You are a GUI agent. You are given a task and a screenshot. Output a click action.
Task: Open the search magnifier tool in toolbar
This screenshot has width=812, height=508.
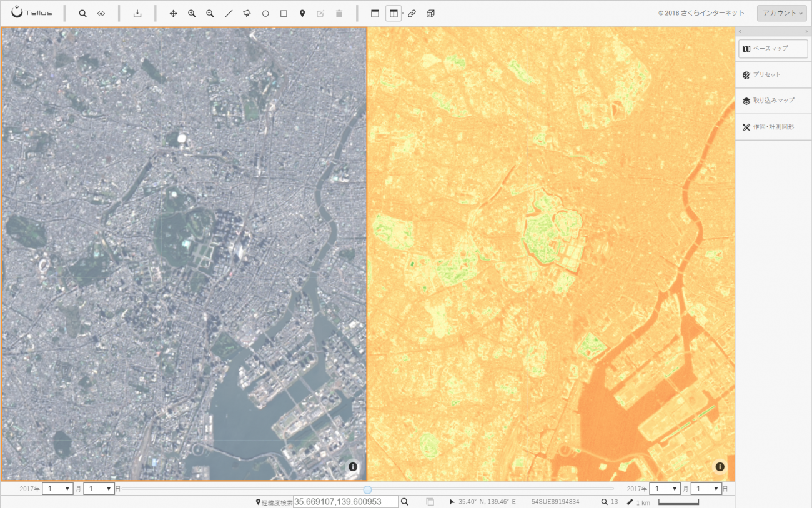82,13
